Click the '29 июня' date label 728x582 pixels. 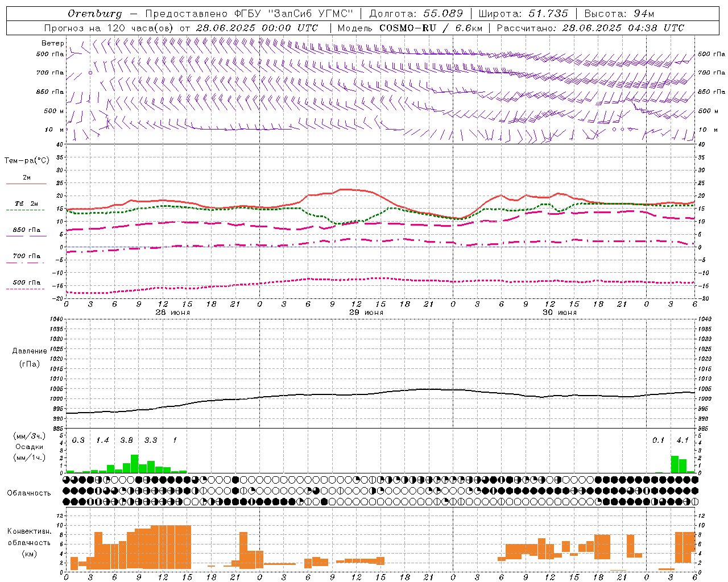[x=366, y=313]
